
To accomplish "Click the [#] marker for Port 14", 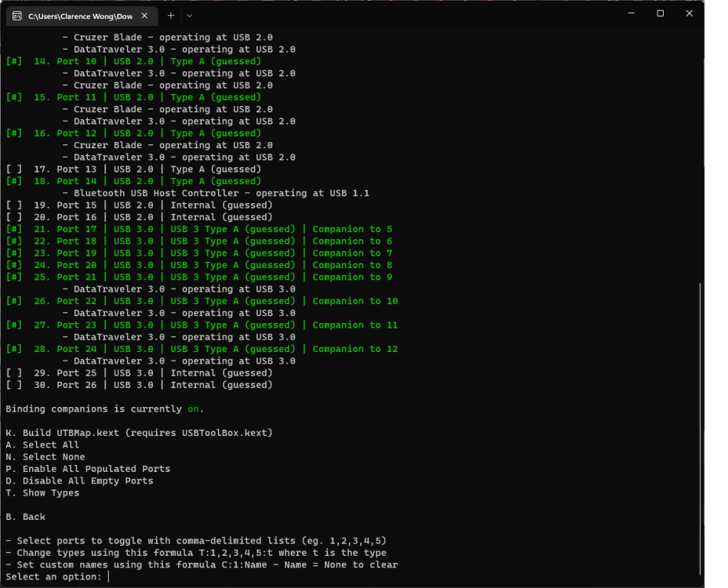I will (x=14, y=181).
